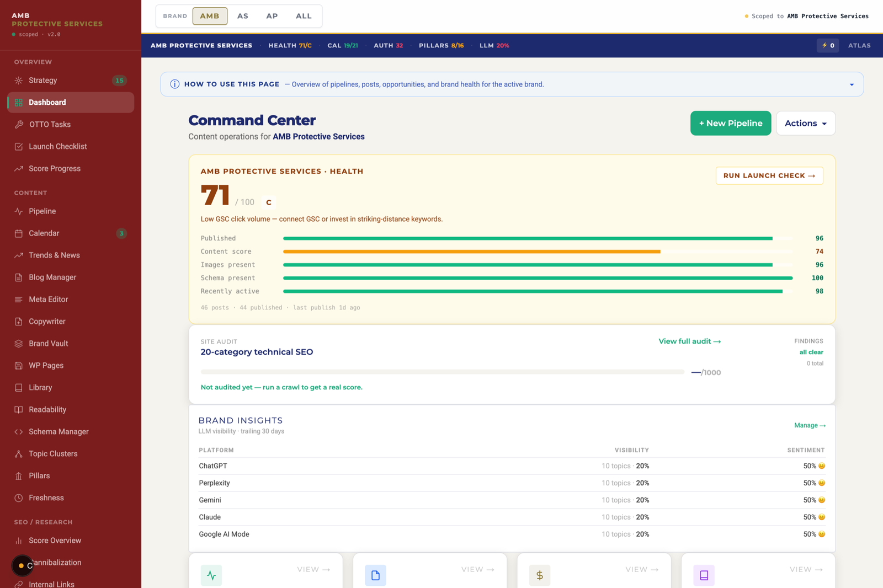Click the Perplexity platform row
Screen dimensions: 883x588
[x=512, y=483]
